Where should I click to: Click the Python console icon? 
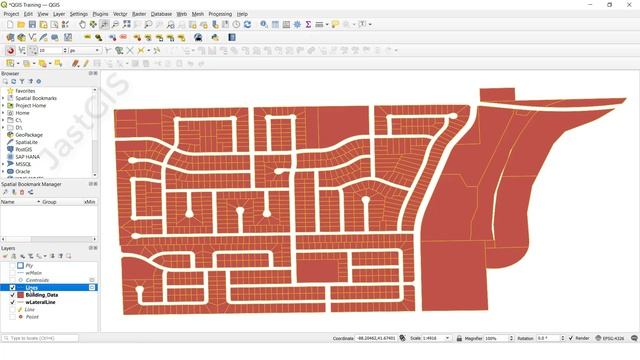(215, 38)
